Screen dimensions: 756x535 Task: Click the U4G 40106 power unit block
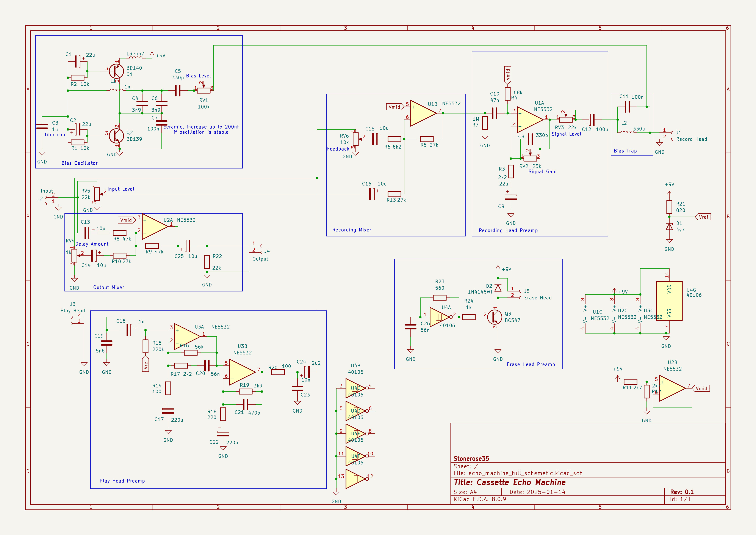pyautogui.click(x=669, y=301)
